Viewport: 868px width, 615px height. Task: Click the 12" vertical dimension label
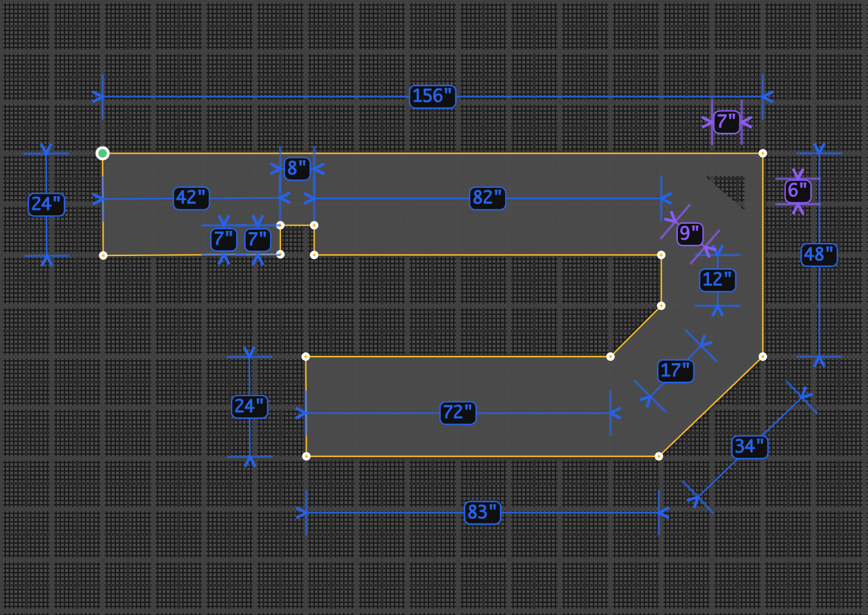click(x=717, y=280)
